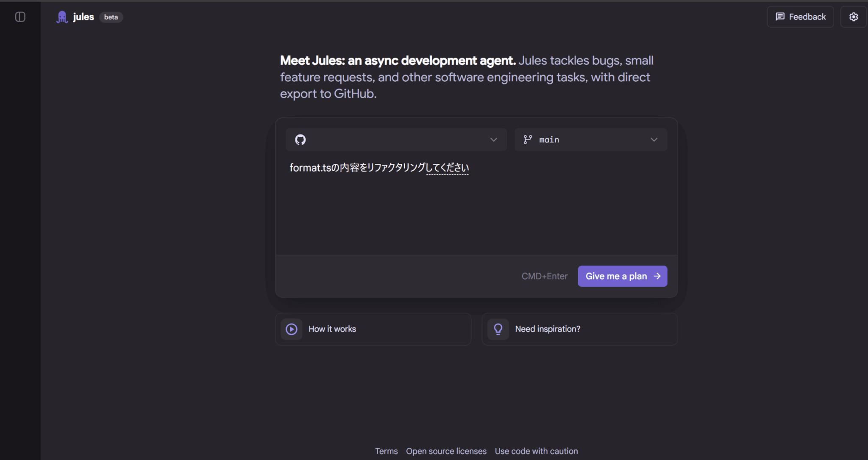Open the How it works card
The image size is (868, 460).
[373, 329]
